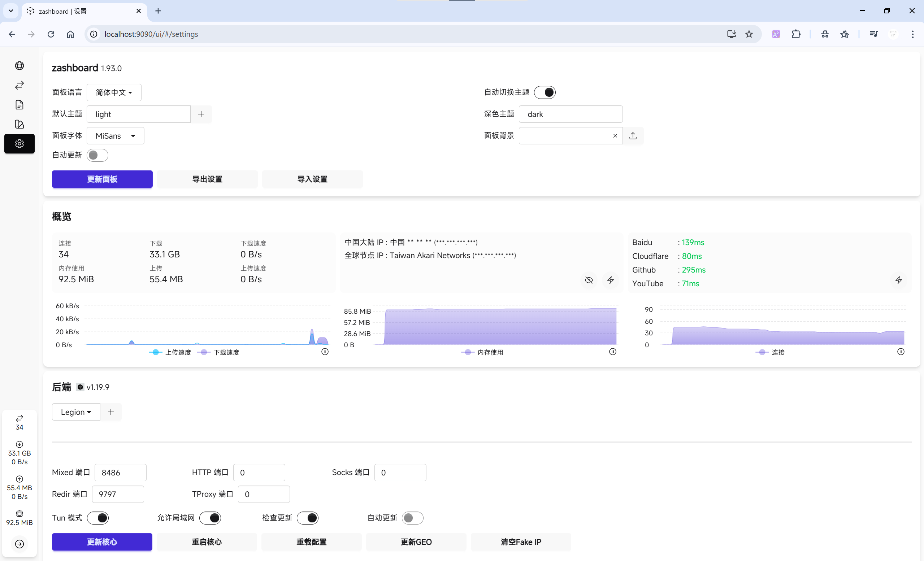
Task: Open 默认主题 light selector
Action: pyautogui.click(x=139, y=114)
